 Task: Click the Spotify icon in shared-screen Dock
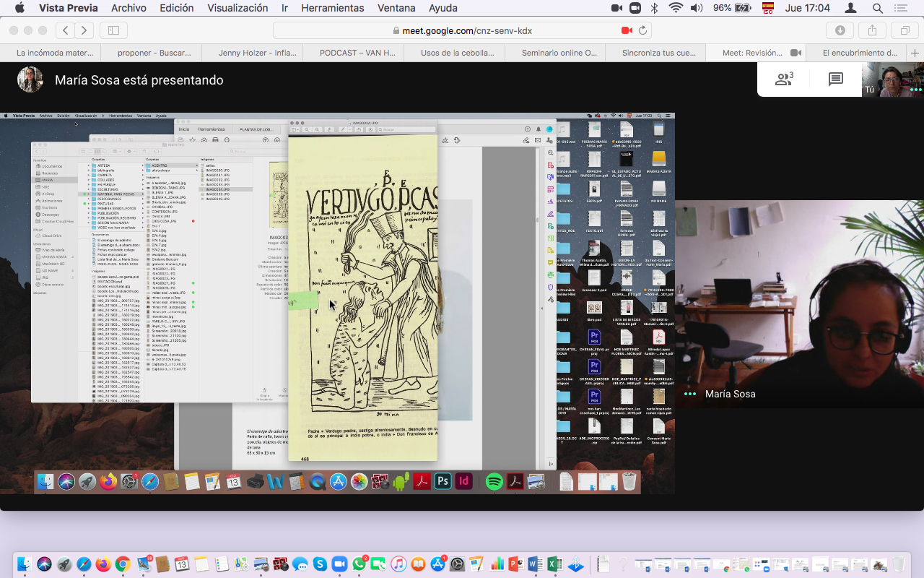[x=494, y=481]
